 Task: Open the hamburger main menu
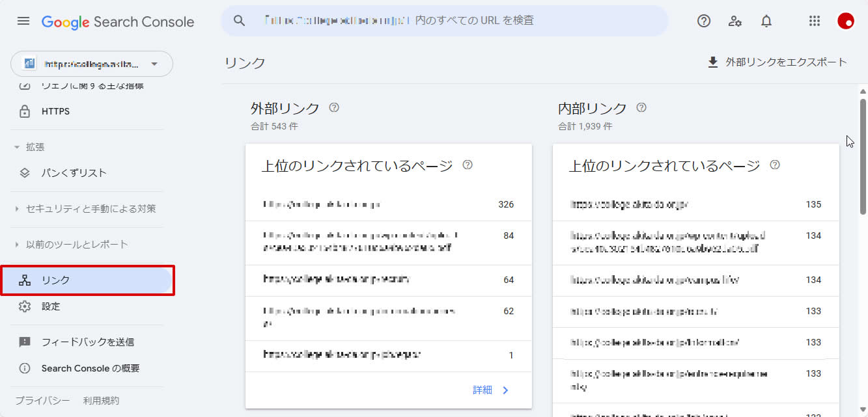[x=23, y=21]
